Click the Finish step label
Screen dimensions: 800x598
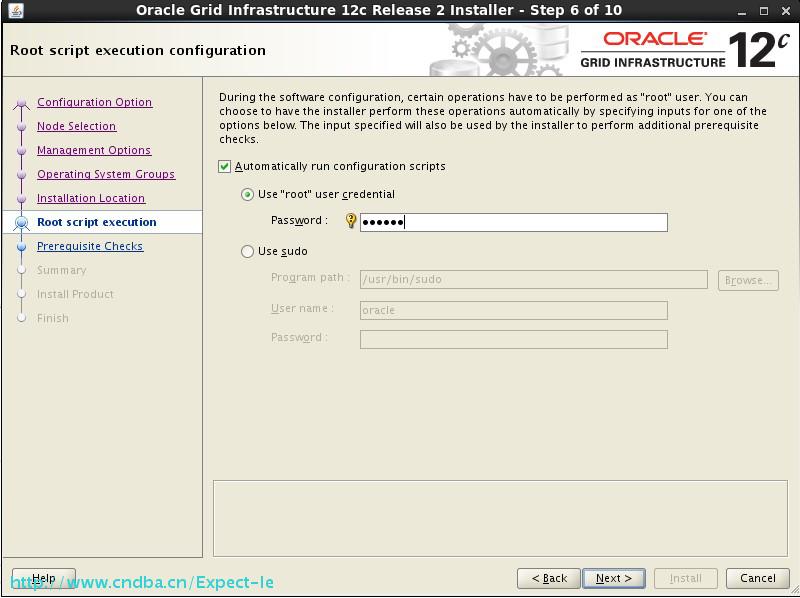click(x=53, y=318)
